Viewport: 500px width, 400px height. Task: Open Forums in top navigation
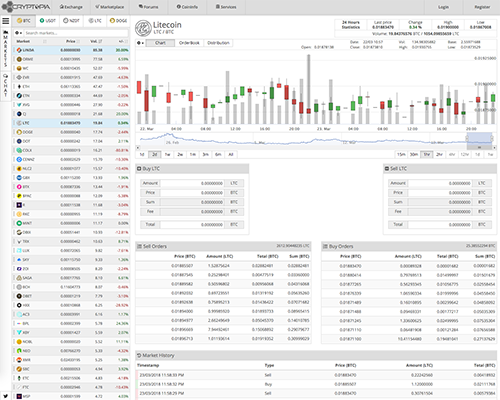148,7
